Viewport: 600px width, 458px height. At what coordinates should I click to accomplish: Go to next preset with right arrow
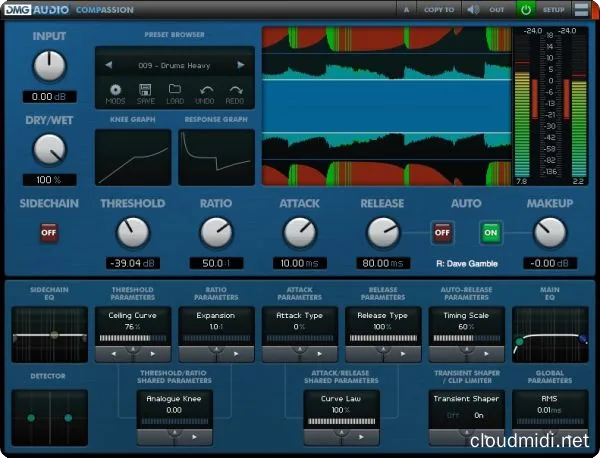click(241, 65)
